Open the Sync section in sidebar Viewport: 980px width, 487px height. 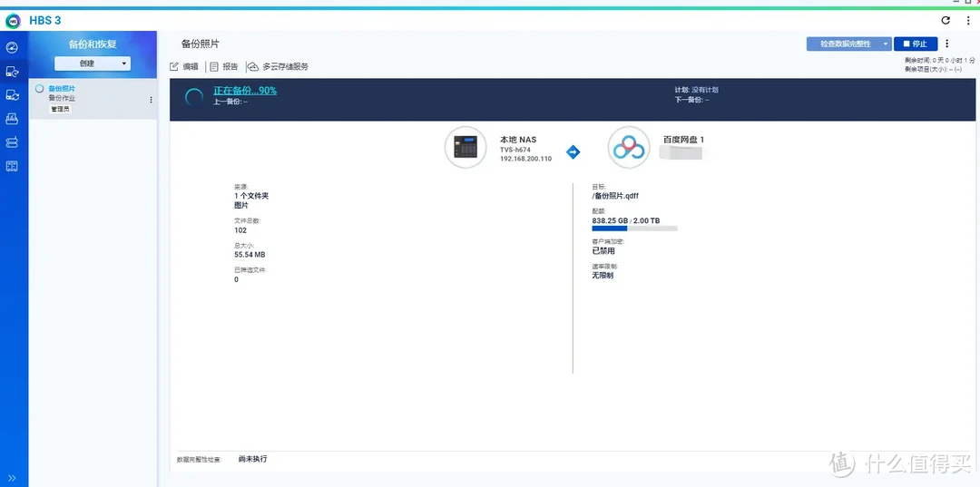coord(12,94)
